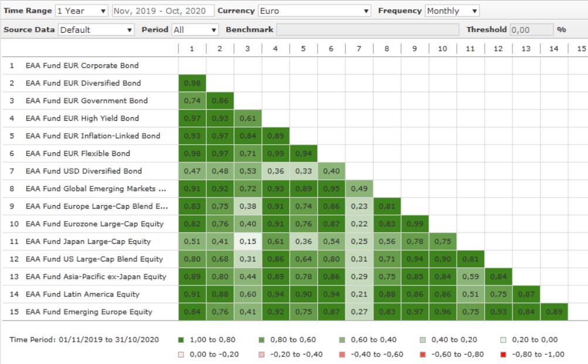Select EAA Fund Emerging Europe Equity row

coord(89,312)
